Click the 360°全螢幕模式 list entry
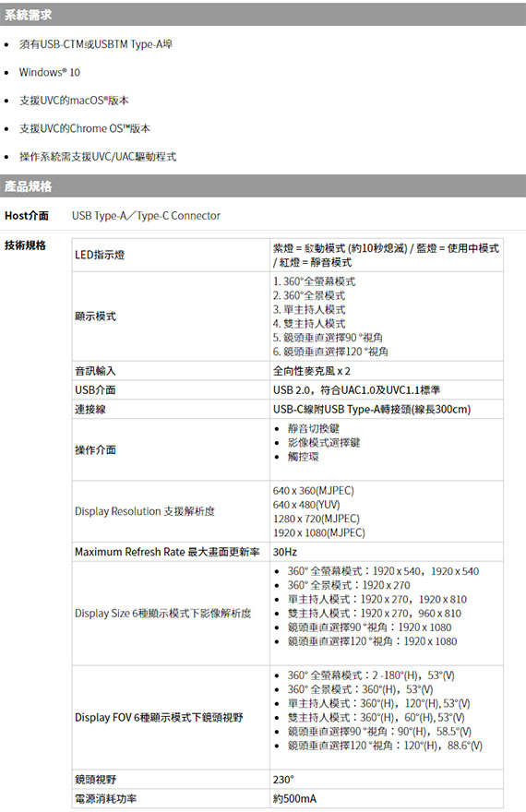The height and width of the screenshot is (812, 526). pyautogui.click(x=315, y=281)
